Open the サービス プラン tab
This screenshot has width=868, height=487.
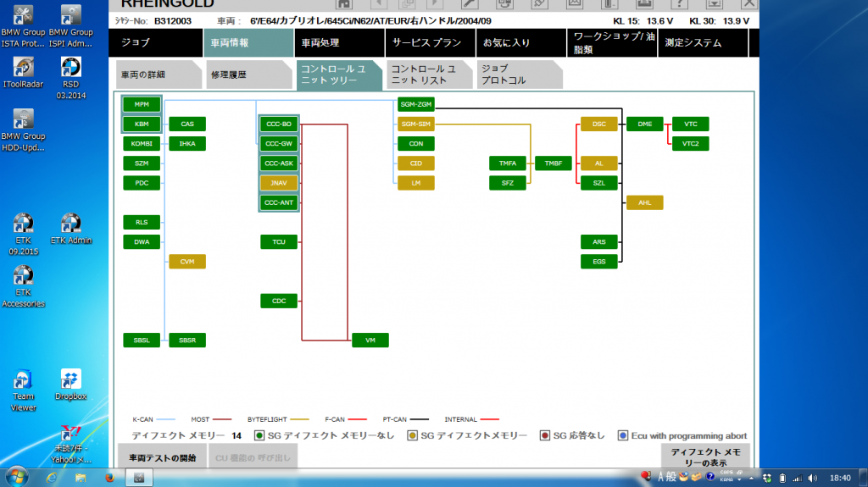tap(430, 42)
